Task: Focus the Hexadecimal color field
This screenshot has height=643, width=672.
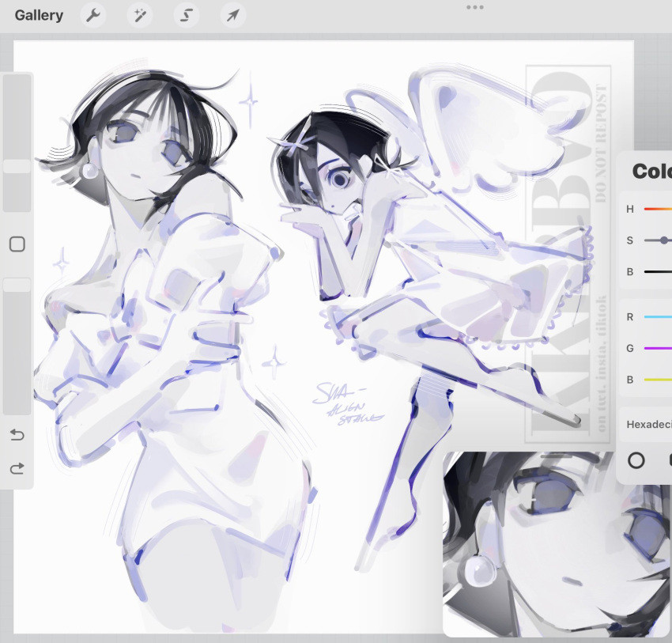Action: pyautogui.click(x=646, y=425)
